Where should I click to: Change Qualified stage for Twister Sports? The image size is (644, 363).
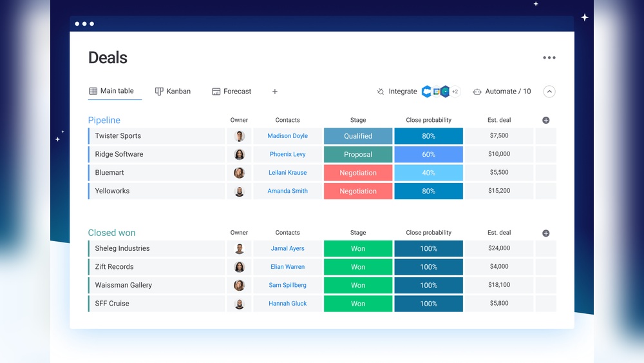(358, 136)
